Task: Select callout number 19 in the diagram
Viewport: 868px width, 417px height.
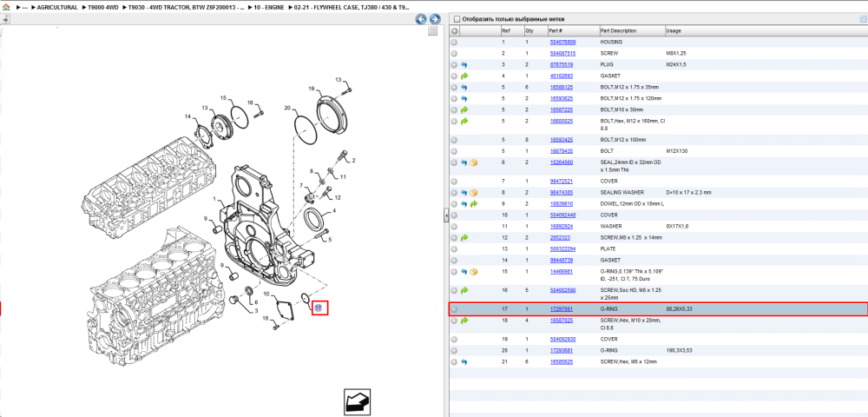Action: (311, 89)
